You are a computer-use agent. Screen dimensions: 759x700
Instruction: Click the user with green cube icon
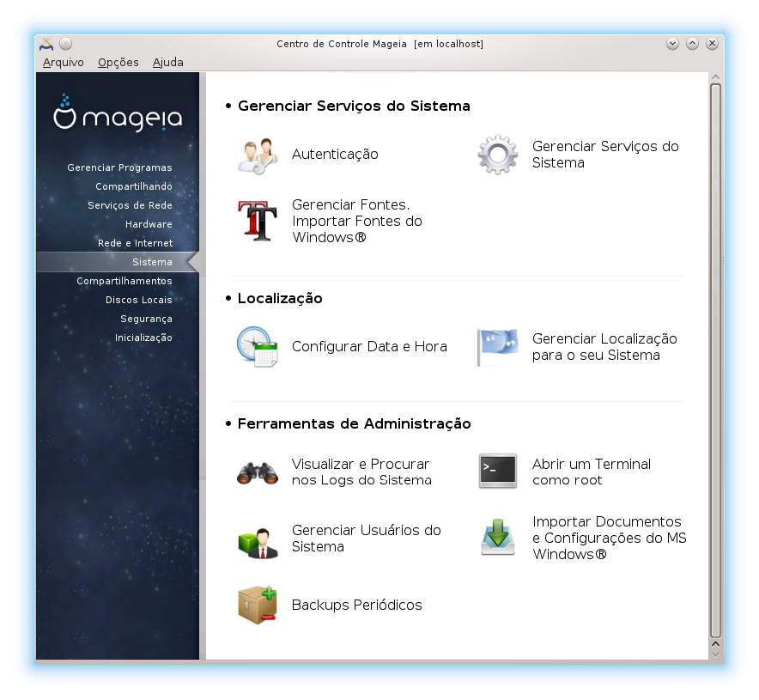pyautogui.click(x=258, y=543)
